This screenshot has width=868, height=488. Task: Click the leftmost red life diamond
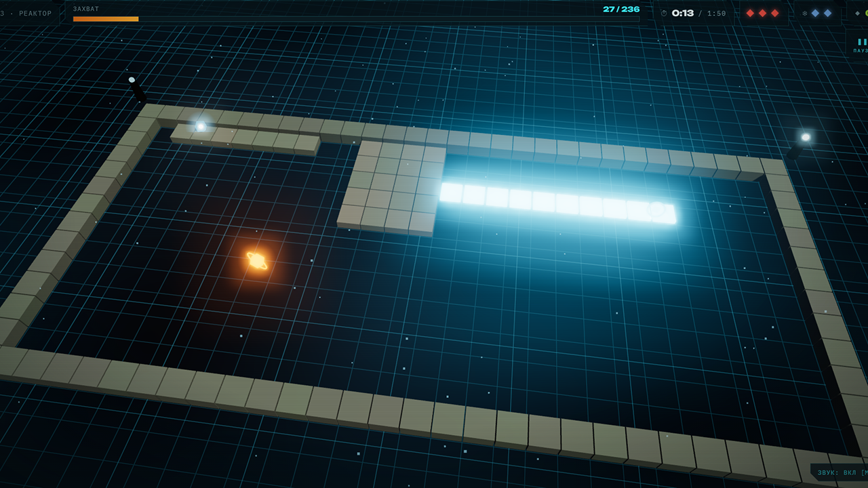pos(750,13)
